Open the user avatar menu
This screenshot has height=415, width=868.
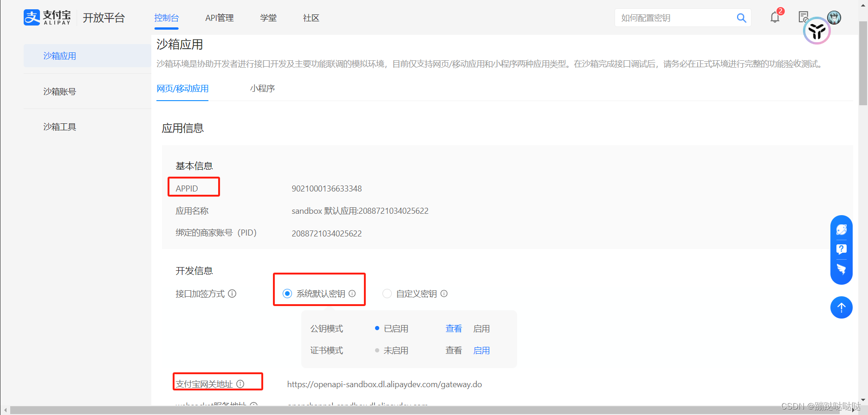[x=834, y=17]
